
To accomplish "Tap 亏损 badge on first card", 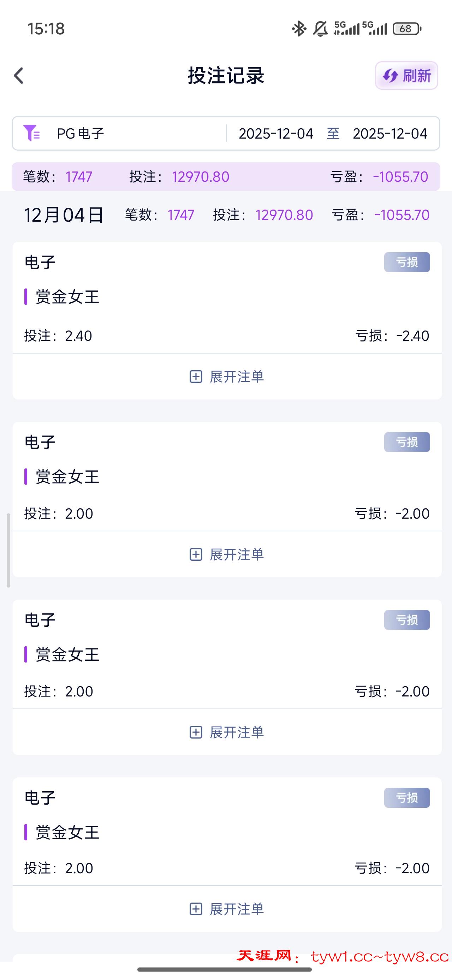I will point(407,262).
